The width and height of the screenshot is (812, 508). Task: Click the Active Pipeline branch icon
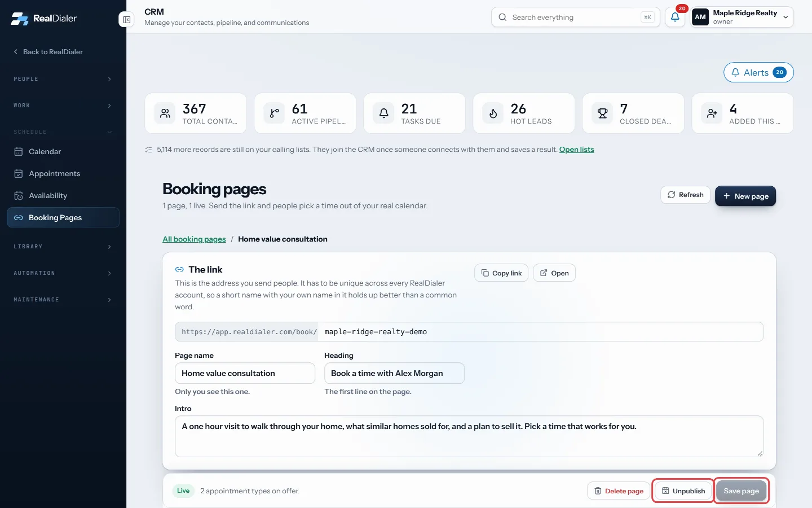pyautogui.click(x=274, y=113)
